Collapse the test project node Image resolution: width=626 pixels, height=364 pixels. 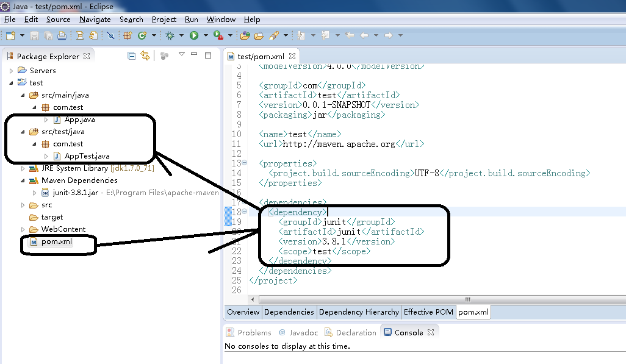tap(11, 83)
